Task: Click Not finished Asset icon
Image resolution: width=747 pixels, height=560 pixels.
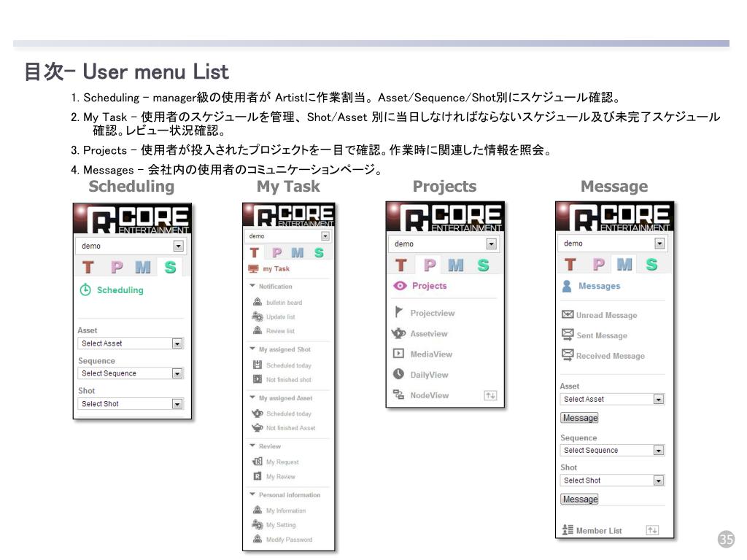Action: pos(258,427)
